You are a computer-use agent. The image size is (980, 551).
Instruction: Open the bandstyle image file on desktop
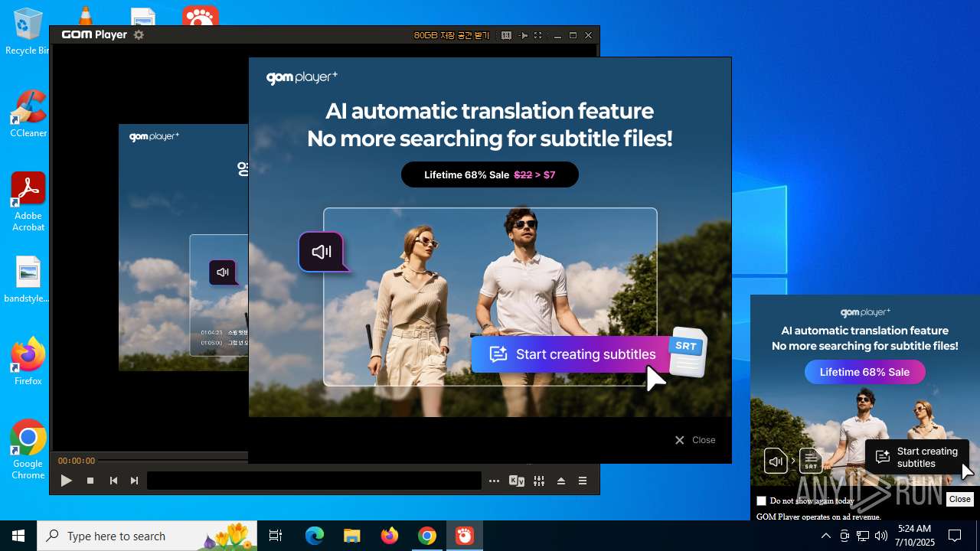tap(28, 280)
